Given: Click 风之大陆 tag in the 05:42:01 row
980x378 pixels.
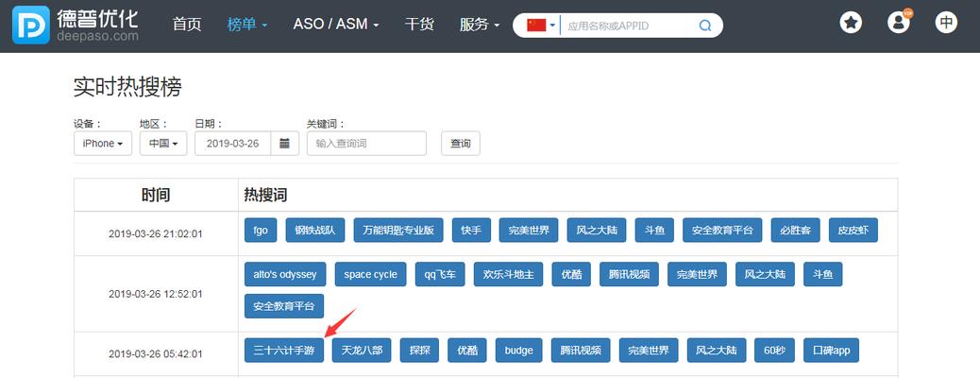Looking at the screenshot, I should 717,351.
